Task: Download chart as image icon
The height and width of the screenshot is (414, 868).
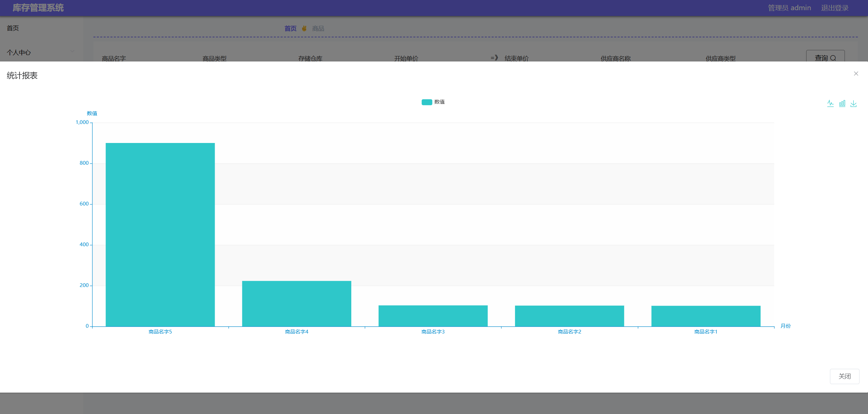Action: tap(853, 104)
